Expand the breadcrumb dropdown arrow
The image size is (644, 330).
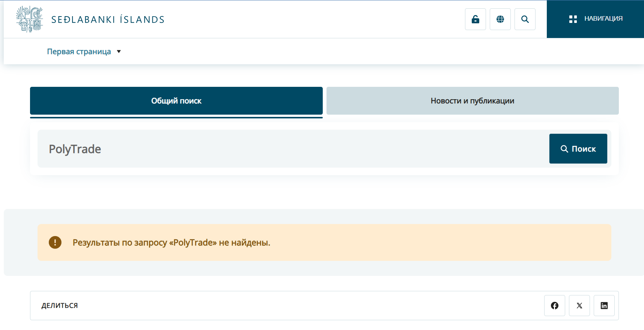point(119,51)
